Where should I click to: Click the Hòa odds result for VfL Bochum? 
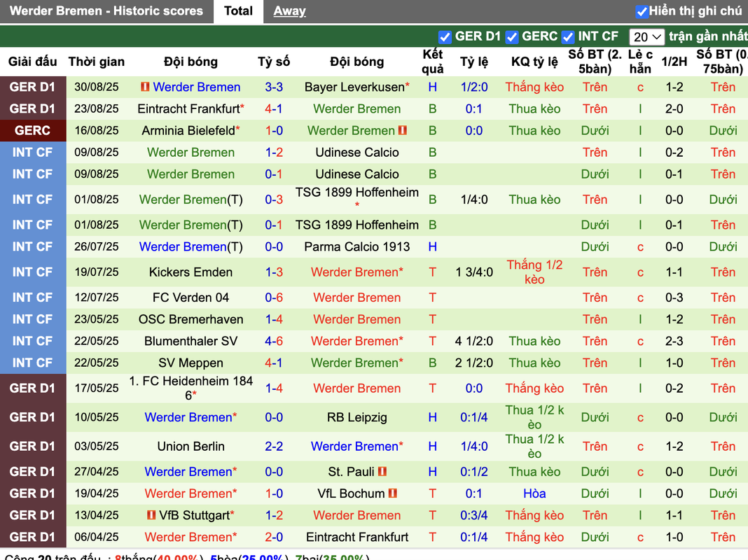(534, 493)
